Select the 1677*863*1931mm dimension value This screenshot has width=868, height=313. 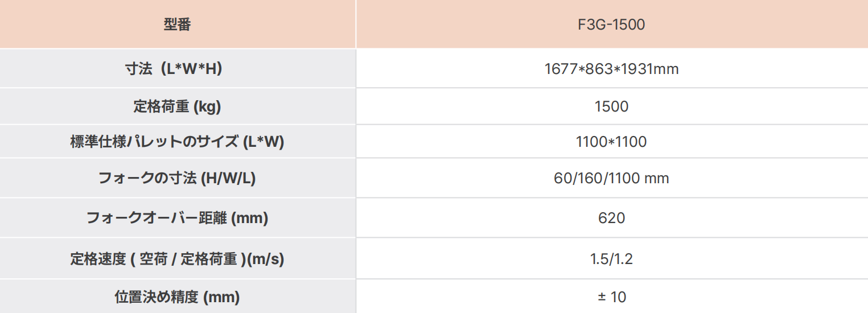pos(611,69)
